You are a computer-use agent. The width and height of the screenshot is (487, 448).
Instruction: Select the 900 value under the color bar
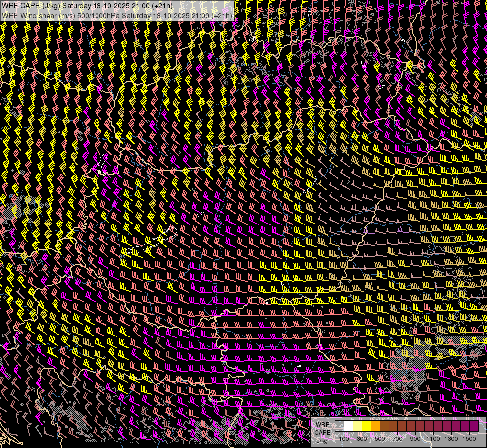tap(415, 439)
